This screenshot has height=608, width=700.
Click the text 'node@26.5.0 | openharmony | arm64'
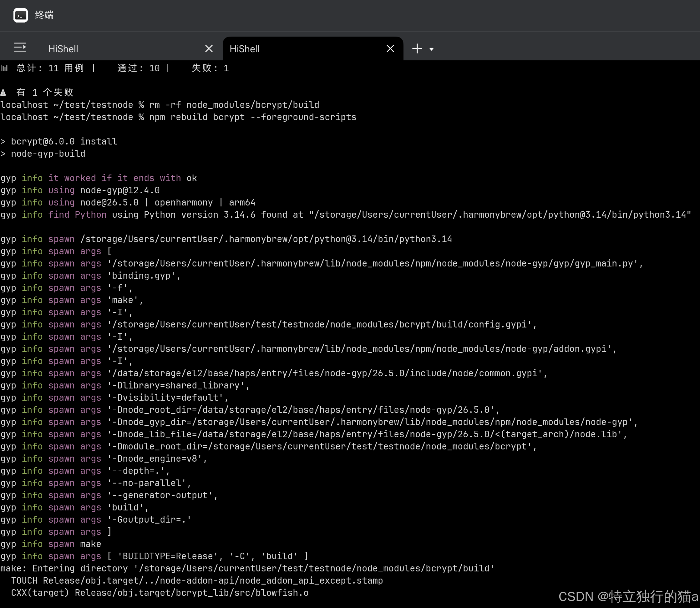(x=168, y=203)
